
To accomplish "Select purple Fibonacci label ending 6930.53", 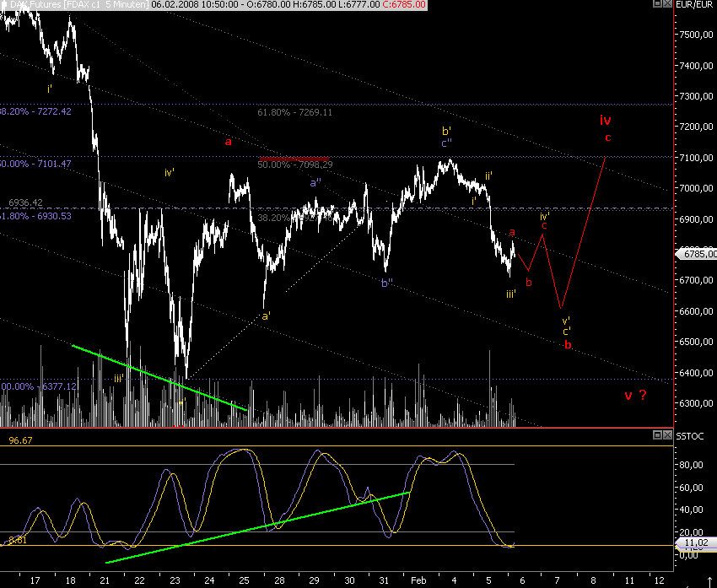I will click(x=35, y=216).
